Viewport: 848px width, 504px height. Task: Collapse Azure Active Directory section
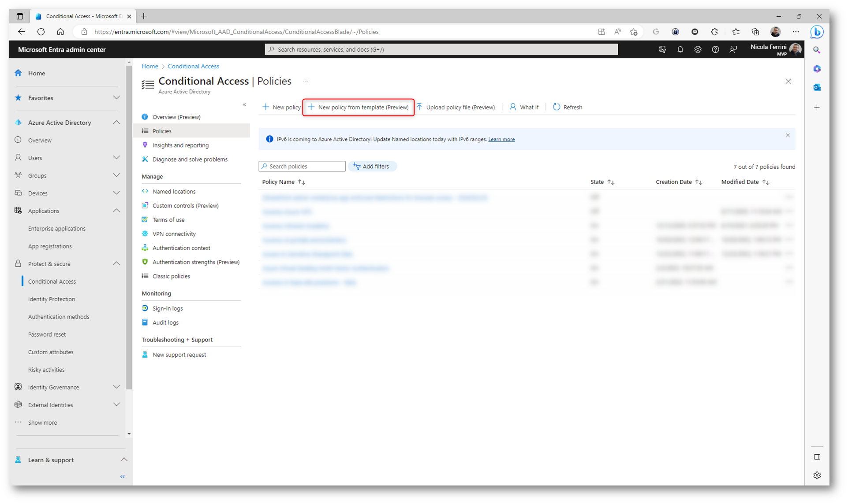(x=116, y=122)
